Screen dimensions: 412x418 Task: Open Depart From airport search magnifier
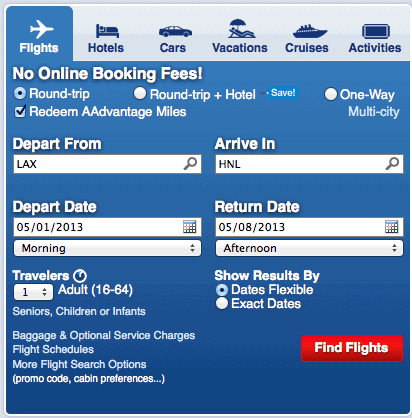point(190,164)
